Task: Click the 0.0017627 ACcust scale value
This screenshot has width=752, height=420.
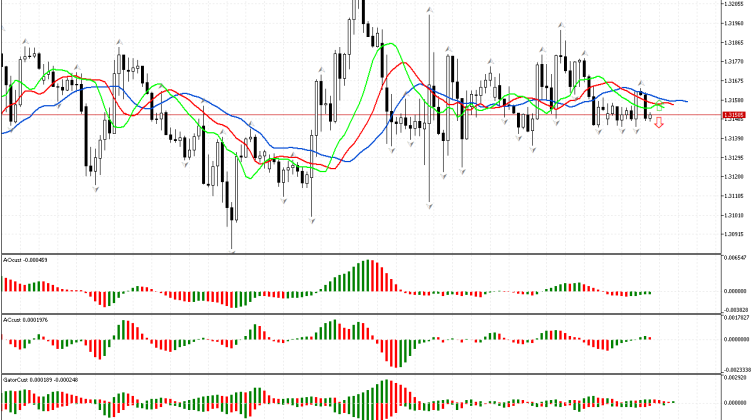Action: (x=735, y=319)
